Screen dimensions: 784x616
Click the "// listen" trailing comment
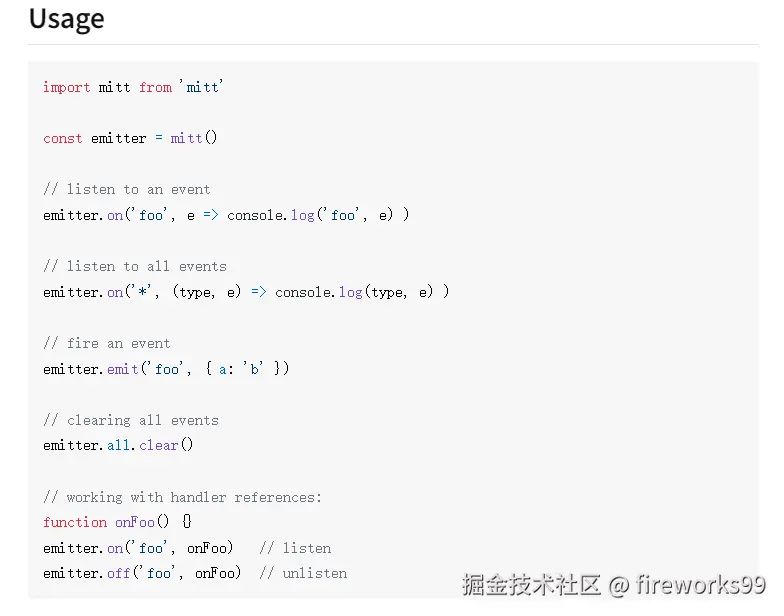point(295,548)
